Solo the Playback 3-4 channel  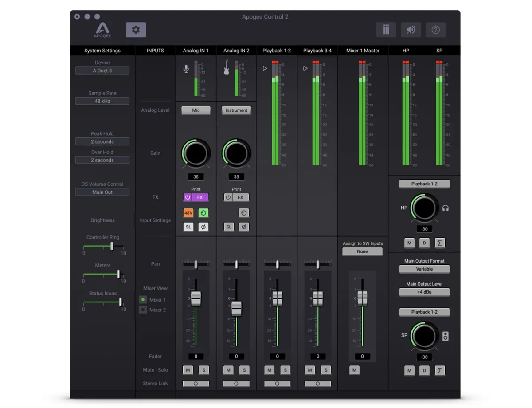click(x=326, y=370)
